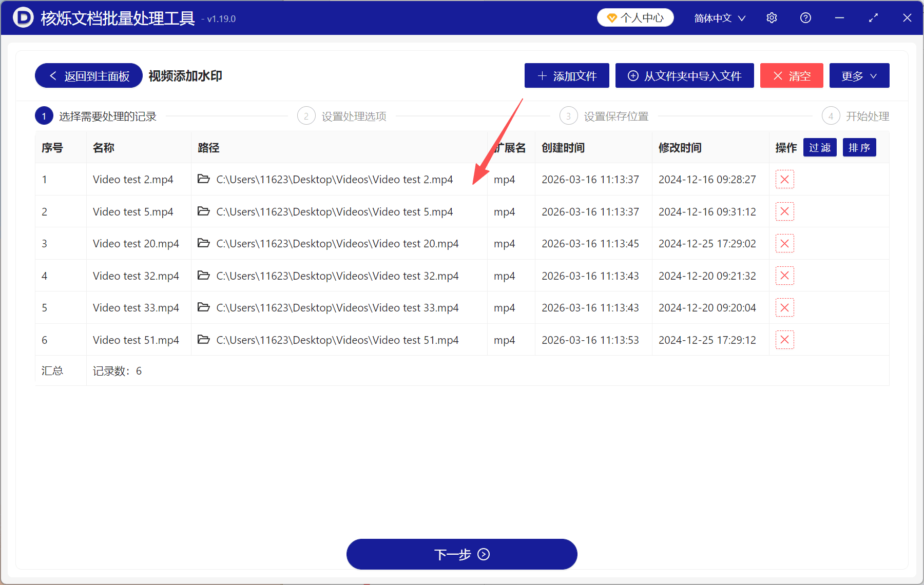Enable the 过滤 filter control

pyautogui.click(x=820, y=147)
